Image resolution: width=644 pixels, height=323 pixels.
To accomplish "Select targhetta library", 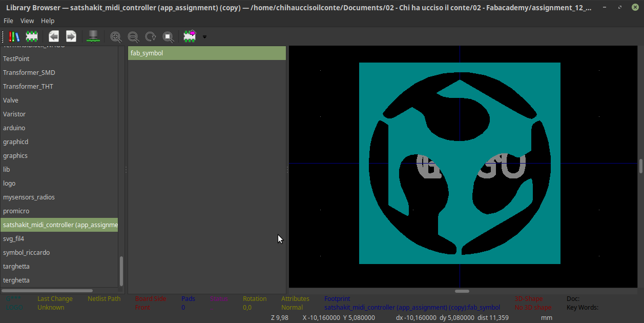I will pos(59,267).
